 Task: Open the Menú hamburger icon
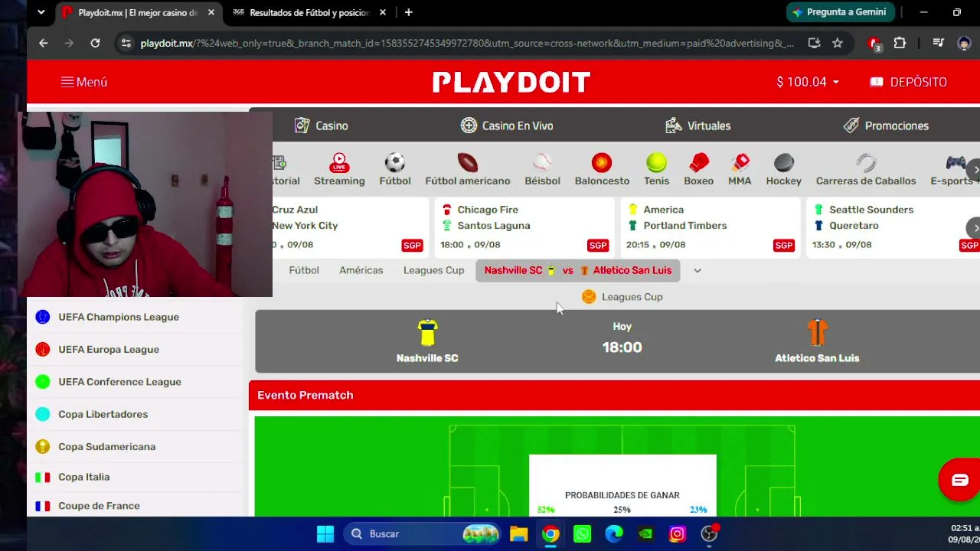click(67, 82)
